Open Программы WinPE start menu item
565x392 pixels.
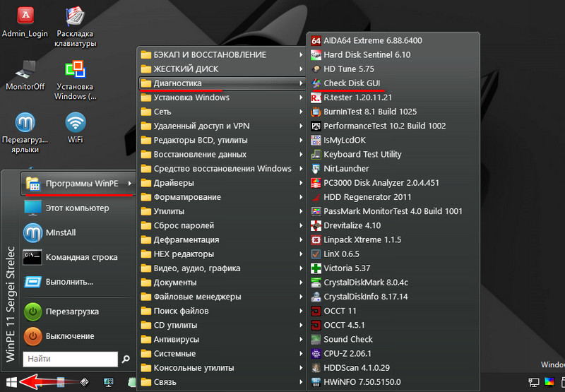tap(78, 184)
